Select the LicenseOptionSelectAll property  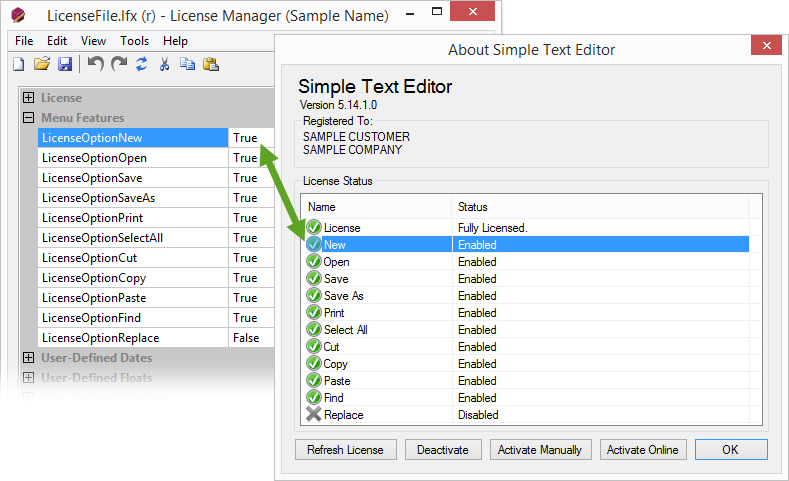pos(133,237)
